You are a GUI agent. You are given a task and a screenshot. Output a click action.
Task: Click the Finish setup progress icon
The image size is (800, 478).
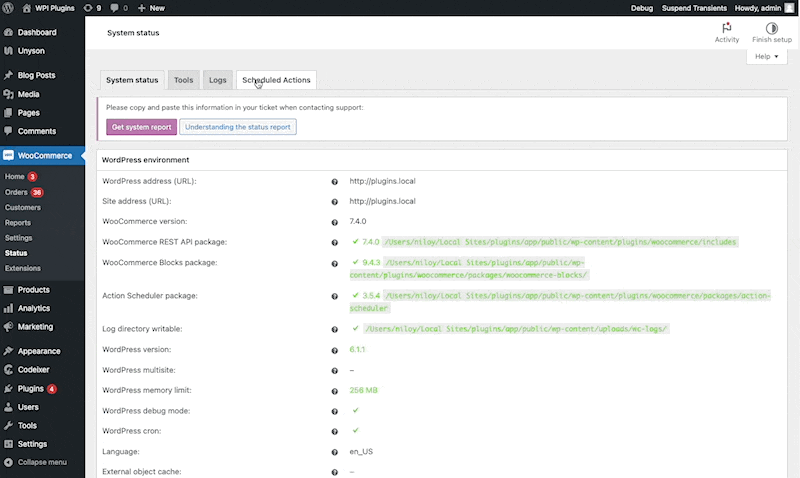point(771,28)
